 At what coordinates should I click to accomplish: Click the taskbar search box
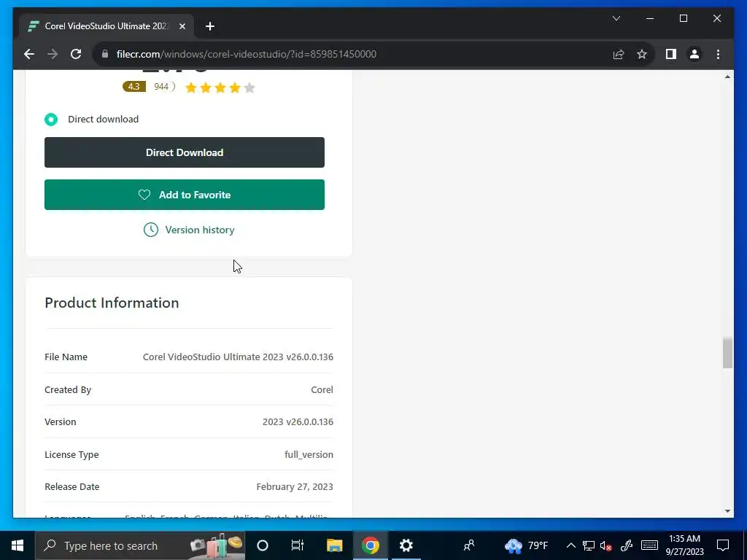pyautogui.click(x=140, y=545)
